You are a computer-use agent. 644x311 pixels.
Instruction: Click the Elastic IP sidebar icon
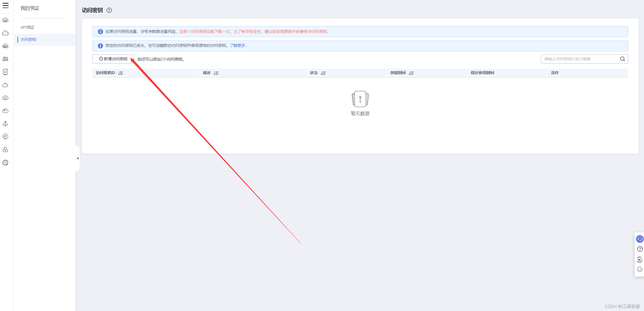(5, 137)
